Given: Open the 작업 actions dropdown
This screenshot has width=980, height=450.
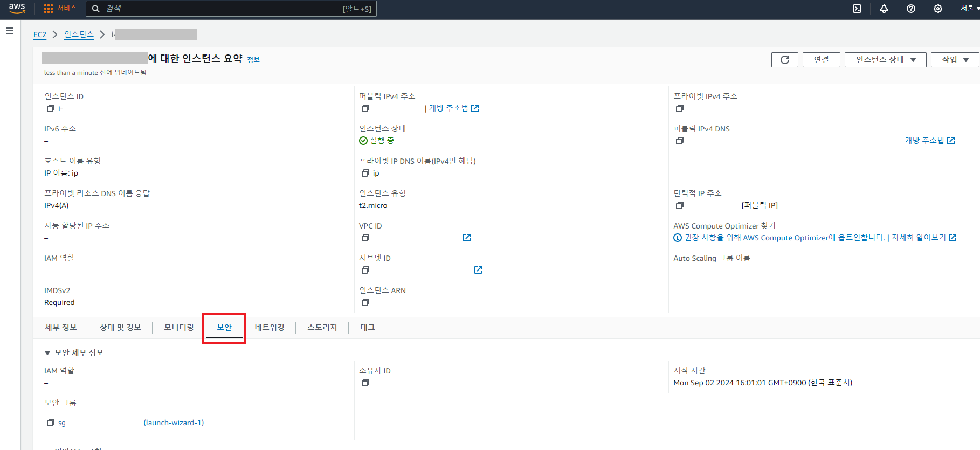Looking at the screenshot, I should pos(955,60).
